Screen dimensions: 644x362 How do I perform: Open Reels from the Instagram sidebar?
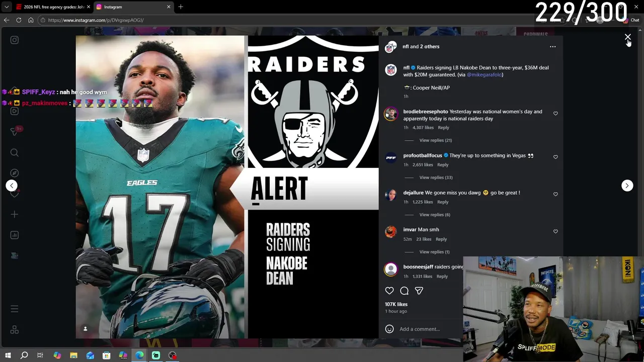click(15, 111)
